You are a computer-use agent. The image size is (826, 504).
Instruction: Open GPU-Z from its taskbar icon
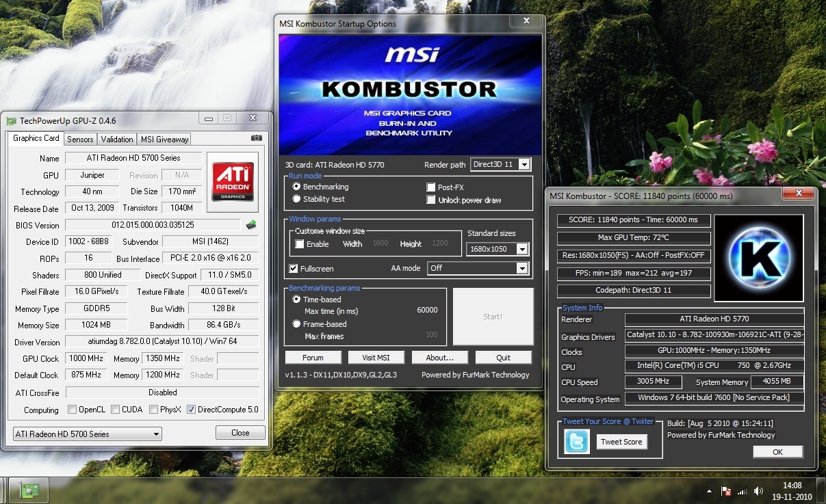pyautogui.click(x=28, y=490)
